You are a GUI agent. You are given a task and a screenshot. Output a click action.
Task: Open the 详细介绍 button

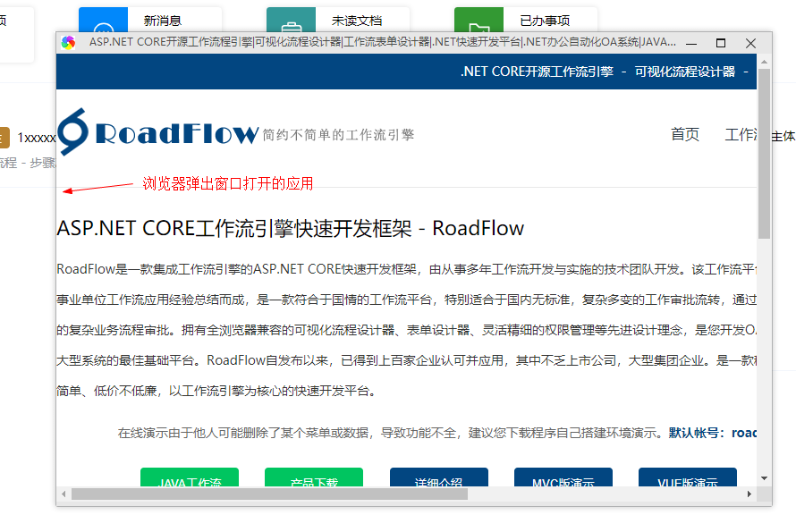click(438, 477)
